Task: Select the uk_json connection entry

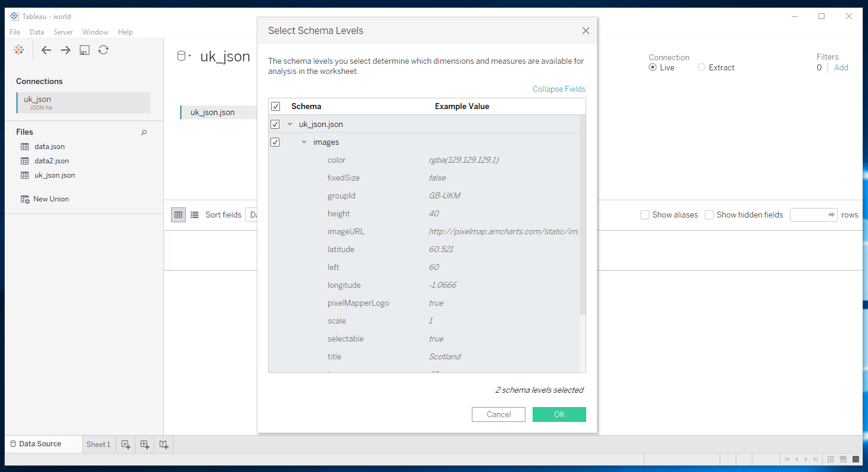Action: 83,103
